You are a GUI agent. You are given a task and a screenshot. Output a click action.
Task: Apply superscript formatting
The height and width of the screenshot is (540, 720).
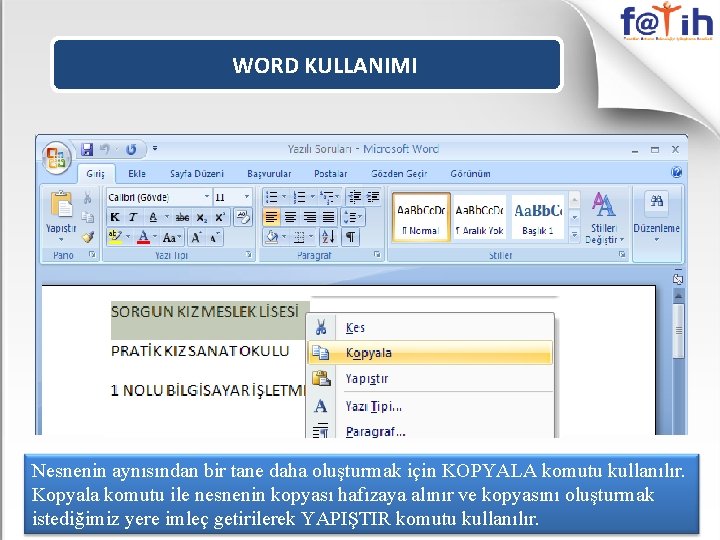pyautogui.click(x=220, y=217)
